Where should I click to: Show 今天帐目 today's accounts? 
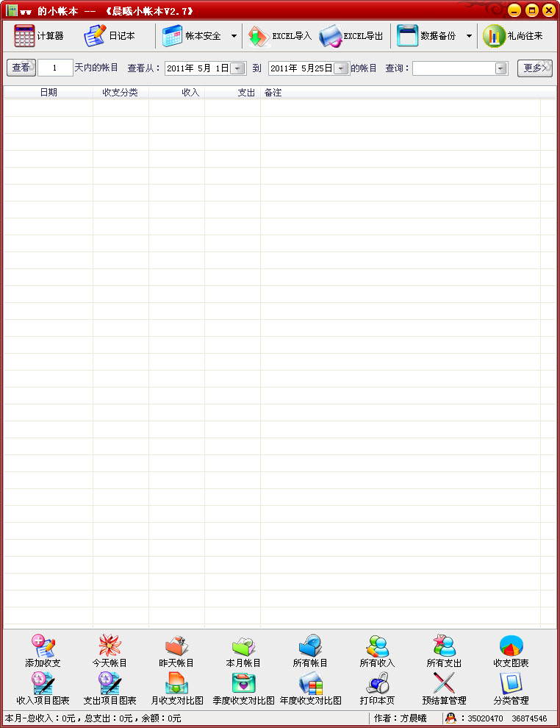pos(110,651)
